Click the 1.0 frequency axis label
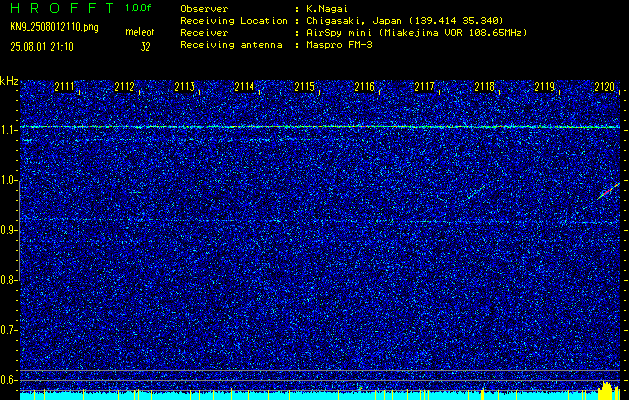Screen dimensions: 629x400 tap(8, 181)
